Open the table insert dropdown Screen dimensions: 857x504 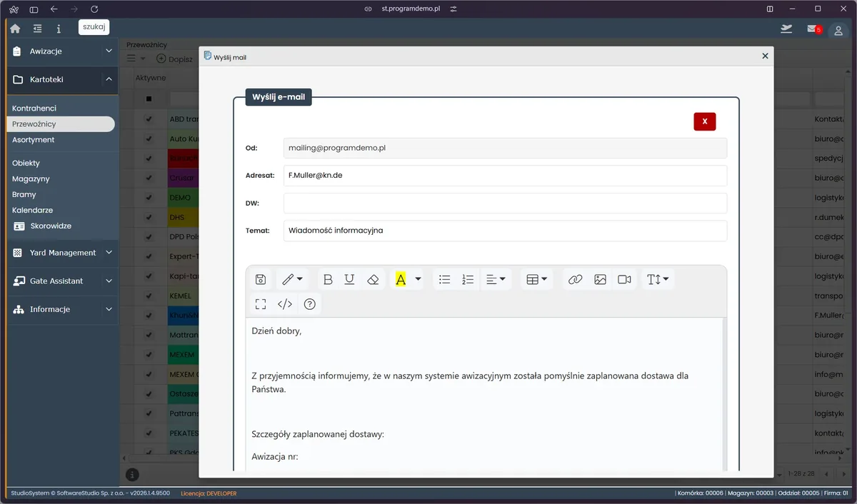pyautogui.click(x=537, y=279)
